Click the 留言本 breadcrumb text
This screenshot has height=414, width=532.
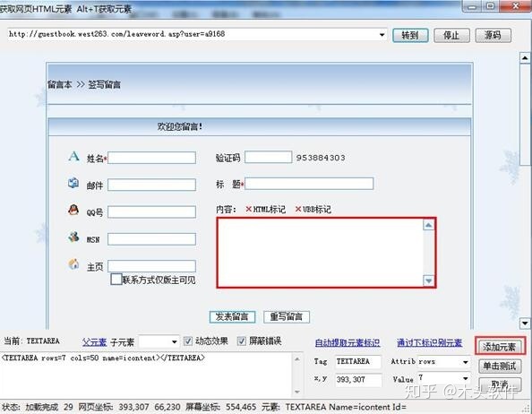coord(60,84)
